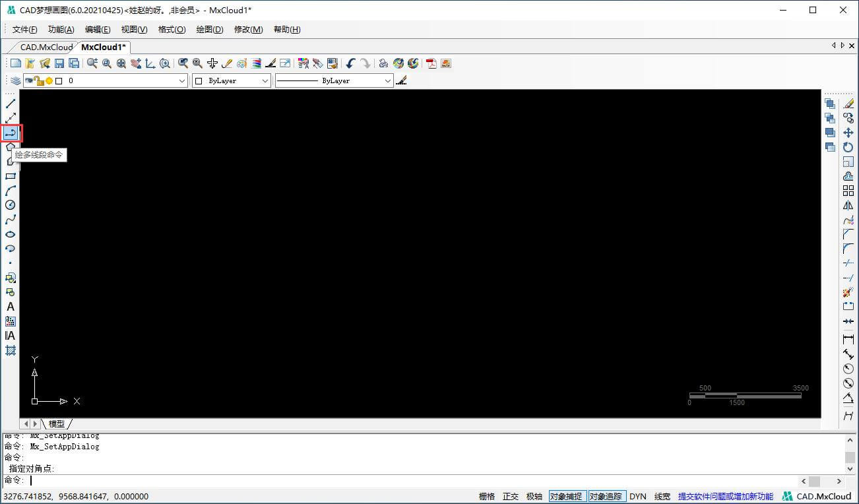Select the Array tool in right toolbar
Viewport: 859px width, 504px height.
[x=848, y=191]
